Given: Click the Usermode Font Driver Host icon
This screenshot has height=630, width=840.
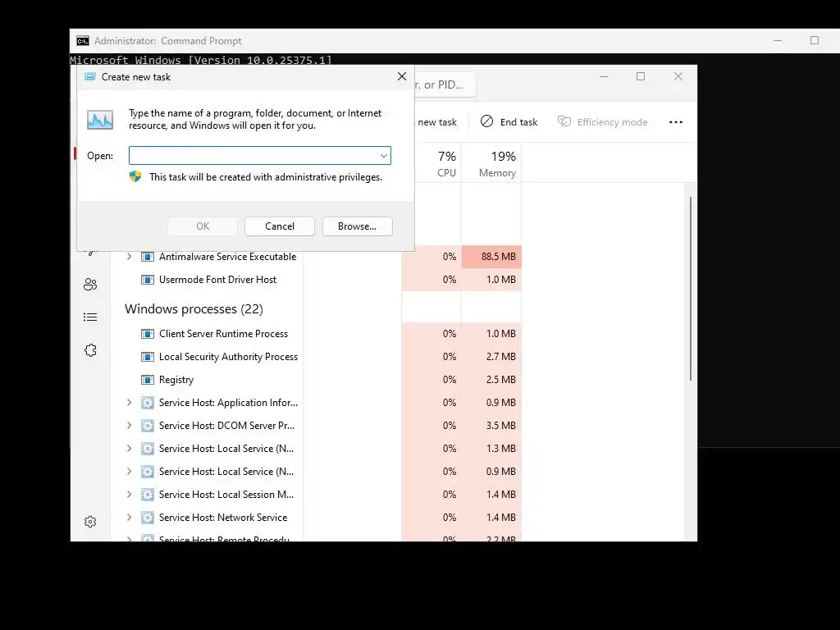Looking at the screenshot, I should pyautogui.click(x=148, y=280).
